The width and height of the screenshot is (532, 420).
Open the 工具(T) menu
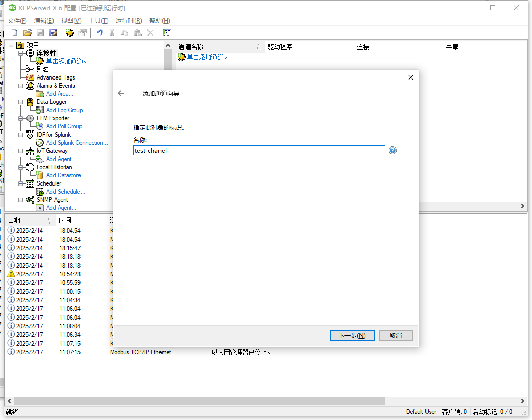[98, 21]
